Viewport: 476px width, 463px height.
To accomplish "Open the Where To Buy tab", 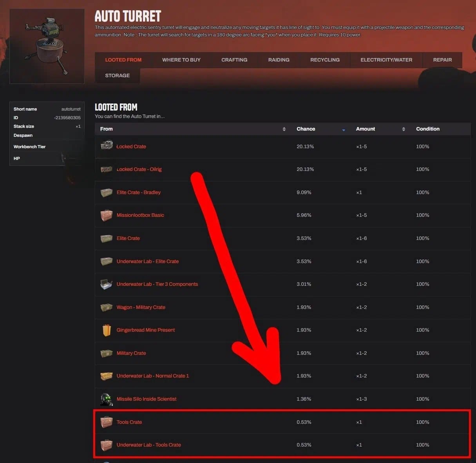I will [181, 60].
